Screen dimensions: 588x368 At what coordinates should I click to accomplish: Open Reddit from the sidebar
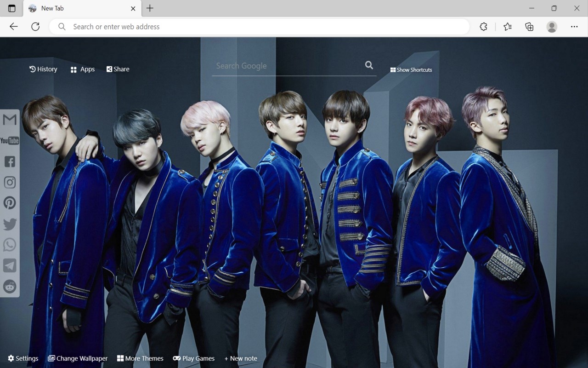(x=10, y=286)
